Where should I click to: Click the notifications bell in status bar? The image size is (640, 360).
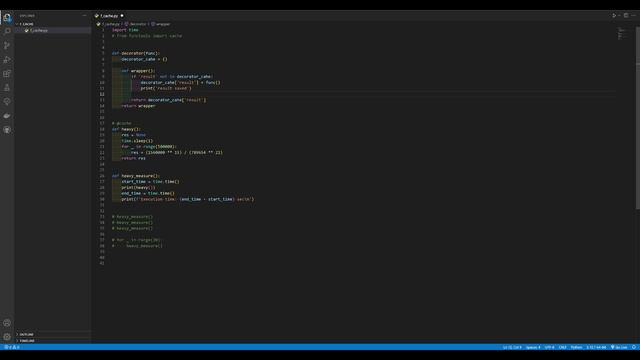634,347
